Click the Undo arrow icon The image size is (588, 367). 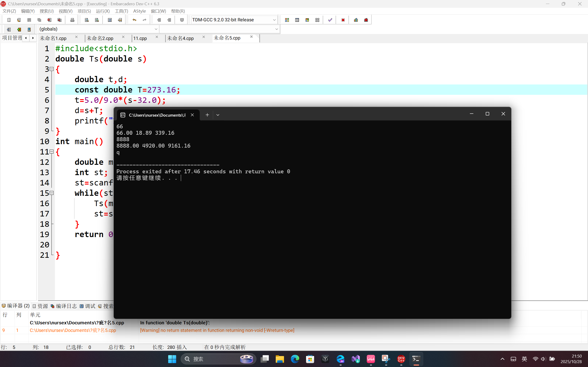(x=134, y=20)
